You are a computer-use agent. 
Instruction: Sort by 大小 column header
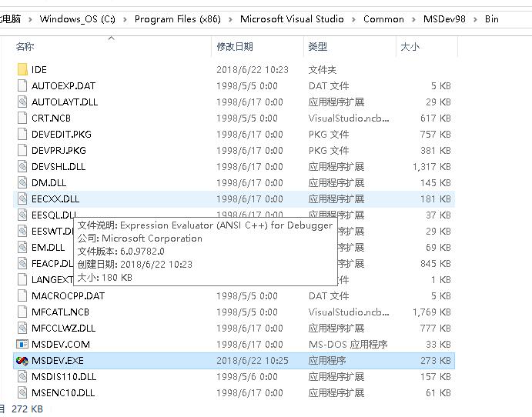point(410,47)
